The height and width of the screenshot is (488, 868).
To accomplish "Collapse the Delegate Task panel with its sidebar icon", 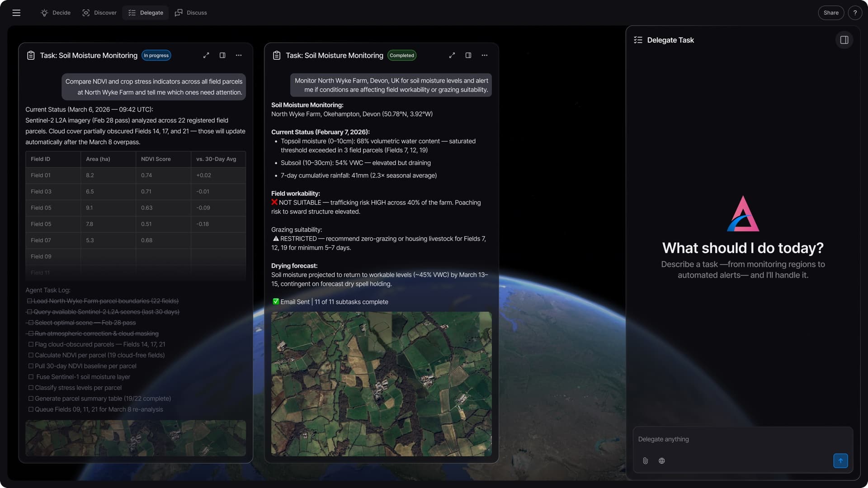I will coord(844,40).
